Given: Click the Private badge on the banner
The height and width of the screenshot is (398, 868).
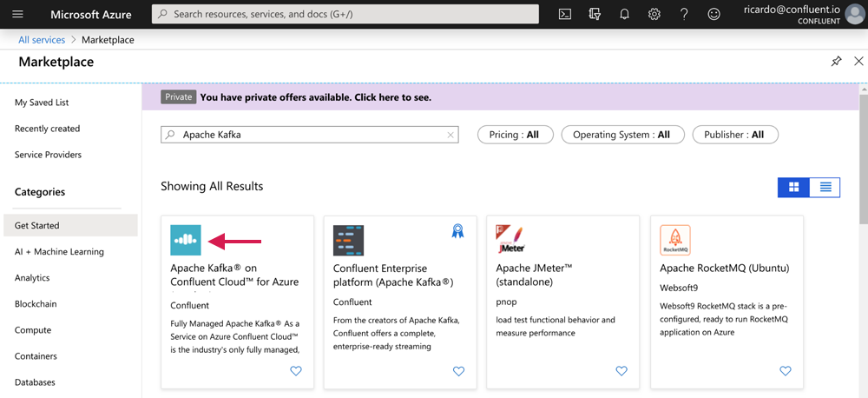Looking at the screenshot, I should pyautogui.click(x=178, y=97).
